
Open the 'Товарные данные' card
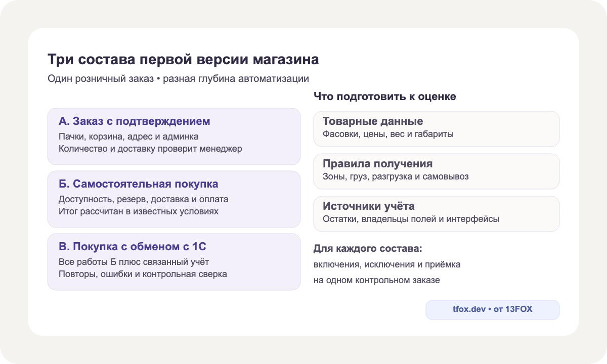tap(437, 129)
